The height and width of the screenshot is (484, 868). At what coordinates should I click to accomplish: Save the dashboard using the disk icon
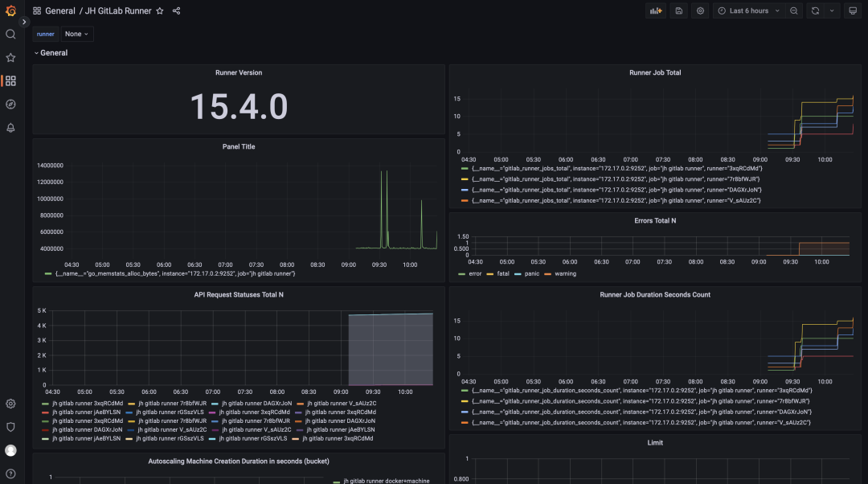tap(678, 10)
